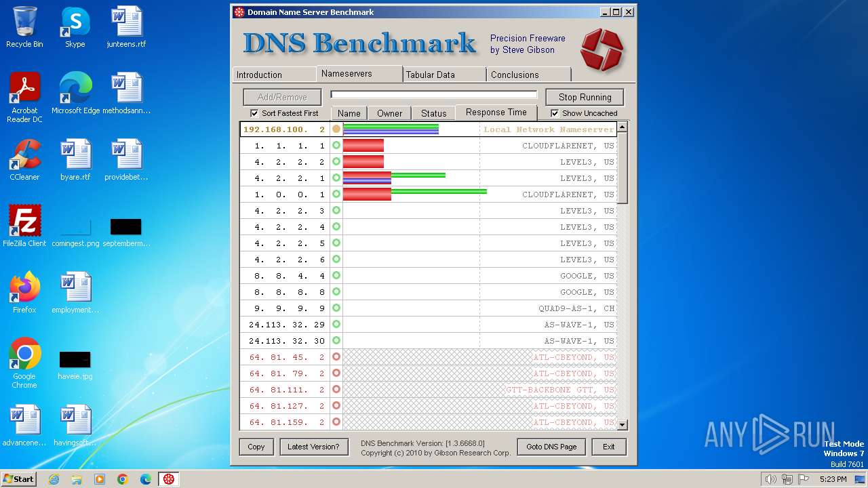Select the Status column tab
Image resolution: width=868 pixels, height=488 pixels.
(434, 113)
